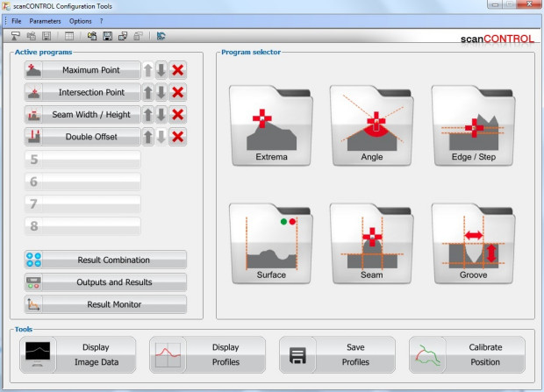The height and width of the screenshot is (392, 544).
Task: Launch Display Image Data tool
Action: [x=78, y=354]
